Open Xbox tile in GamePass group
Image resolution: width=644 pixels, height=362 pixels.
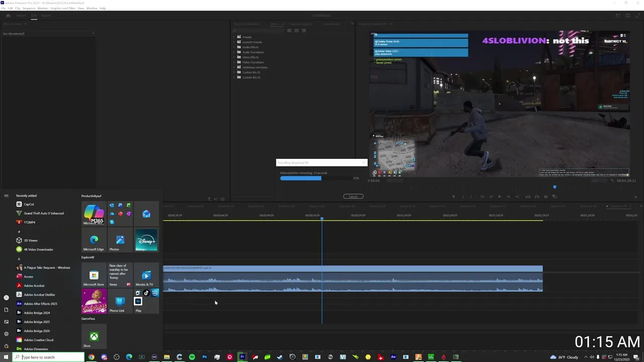(x=94, y=336)
